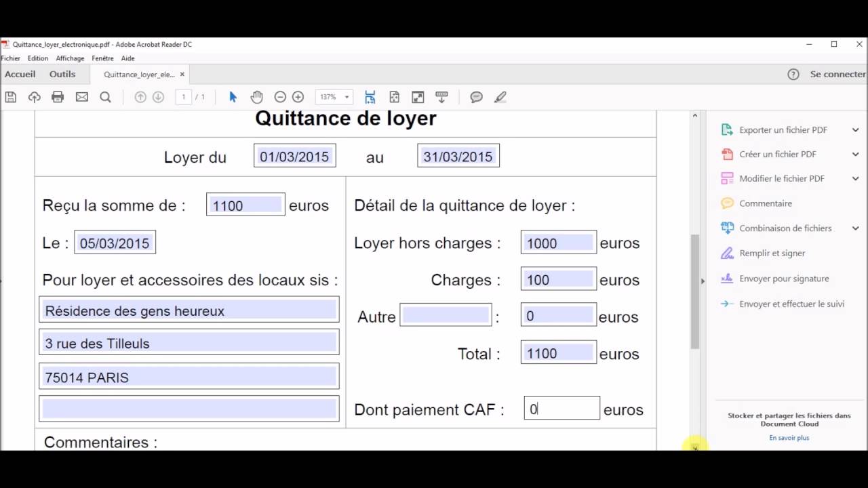This screenshot has height=488, width=868.
Task: Add a comment with speech bubble icon
Action: pyautogui.click(x=476, y=97)
